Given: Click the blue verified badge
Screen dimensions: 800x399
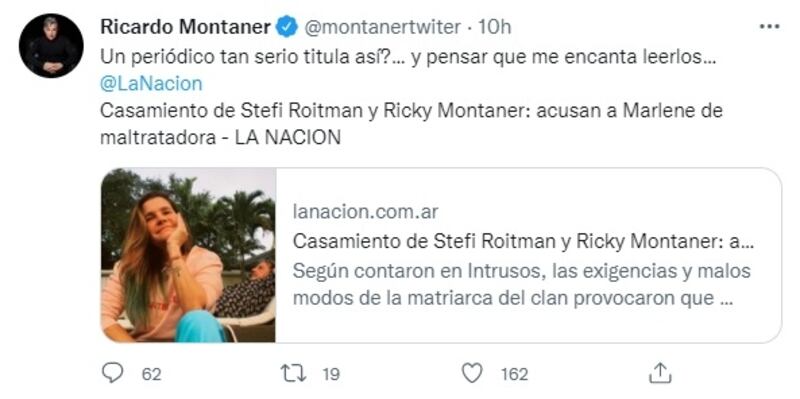Looking at the screenshot, I should tap(287, 27).
